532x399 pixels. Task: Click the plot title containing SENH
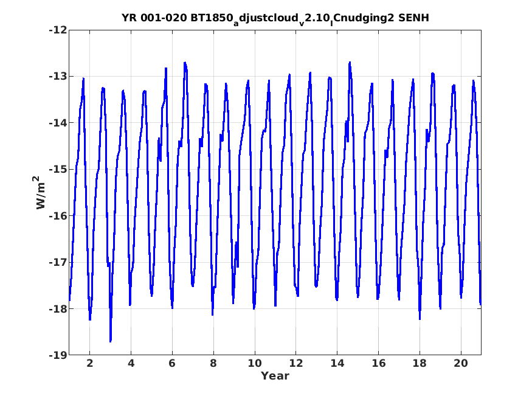275,18
